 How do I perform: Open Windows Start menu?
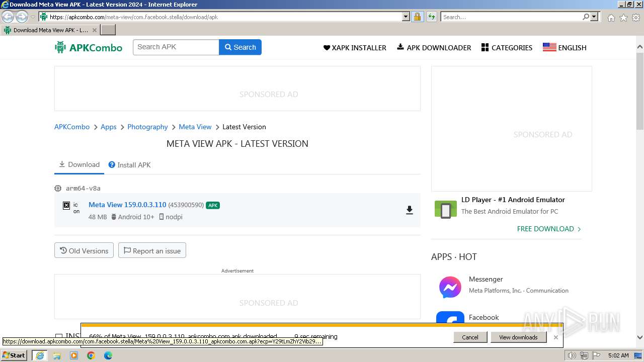click(14, 355)
